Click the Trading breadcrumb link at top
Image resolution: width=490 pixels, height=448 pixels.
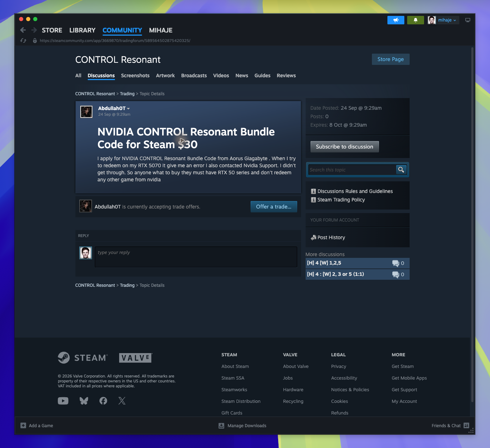(127, 94)
